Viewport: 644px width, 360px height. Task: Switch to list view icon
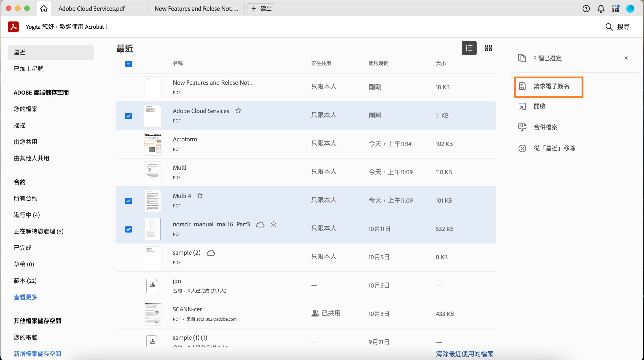pyautogui.click(x=469, y=48)
